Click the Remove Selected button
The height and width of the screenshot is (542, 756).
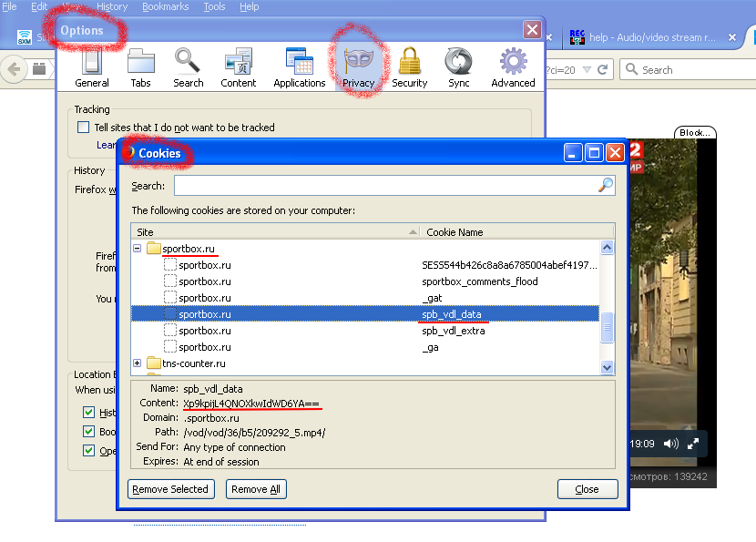click(170, 489)
